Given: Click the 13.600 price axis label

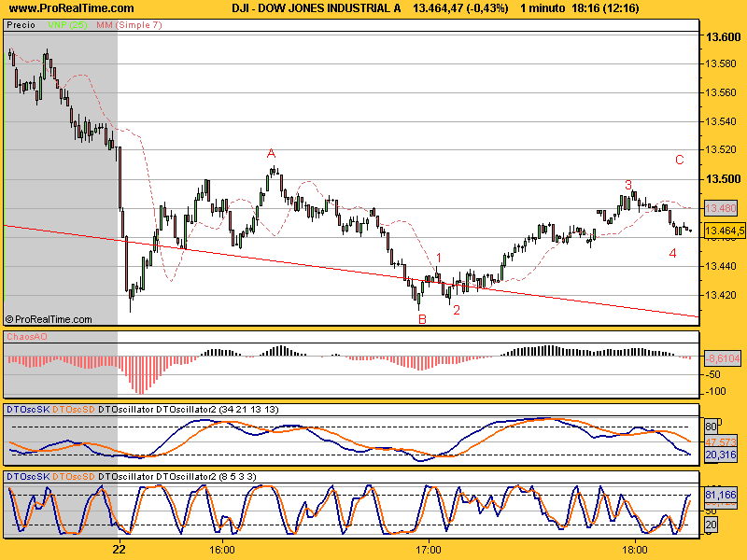Looking at the screenshot, I should click(723, 36).
